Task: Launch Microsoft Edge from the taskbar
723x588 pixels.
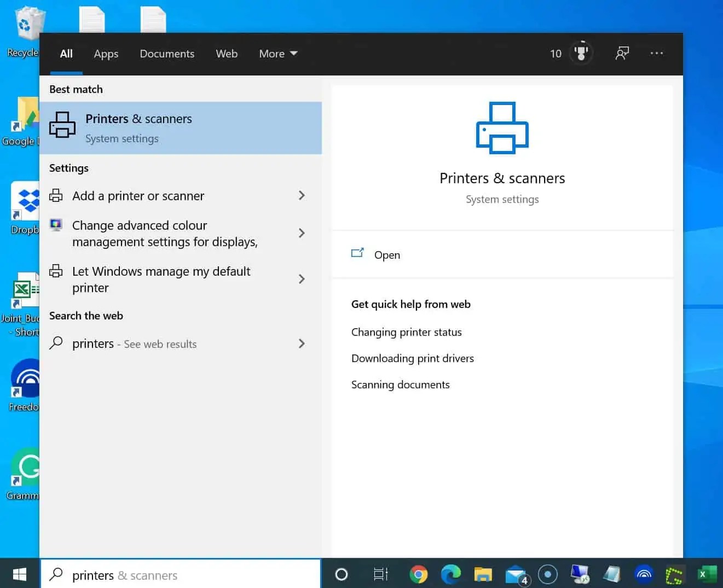Action: point(451,574)
